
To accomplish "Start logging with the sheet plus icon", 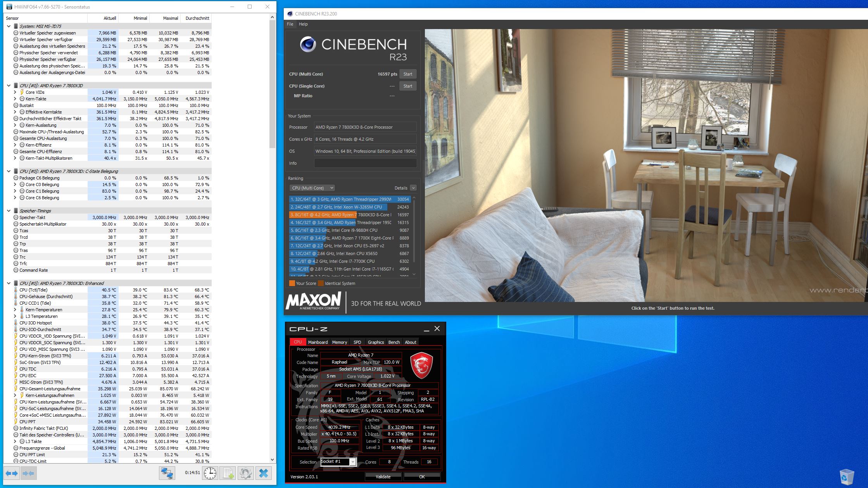I will (228, 473).
